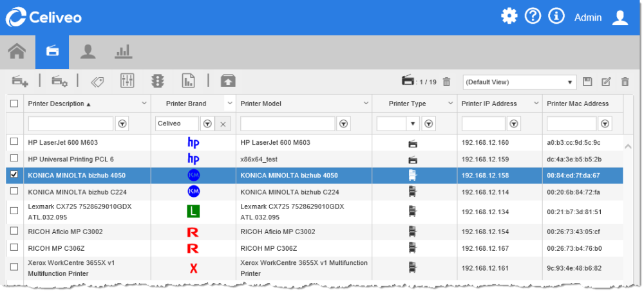
Task: Click the Lexmark green L brand icon
Action: tap(193, 212)
